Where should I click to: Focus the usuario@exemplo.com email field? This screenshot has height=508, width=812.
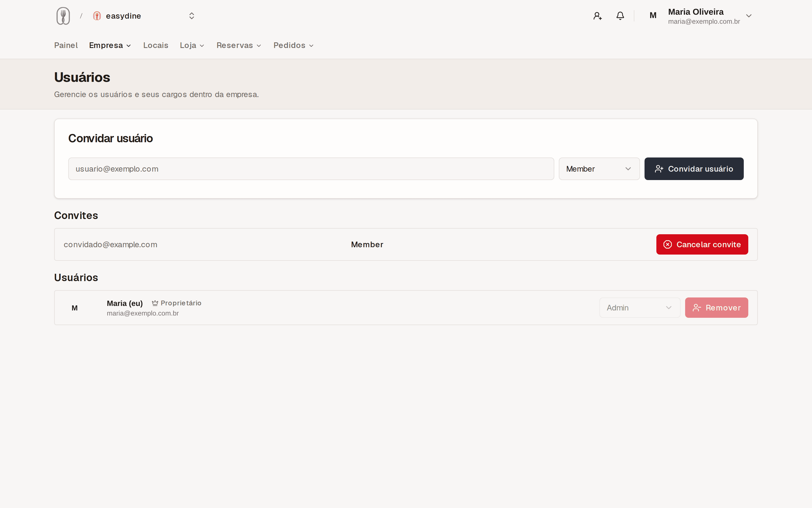(x=311, y=169)
